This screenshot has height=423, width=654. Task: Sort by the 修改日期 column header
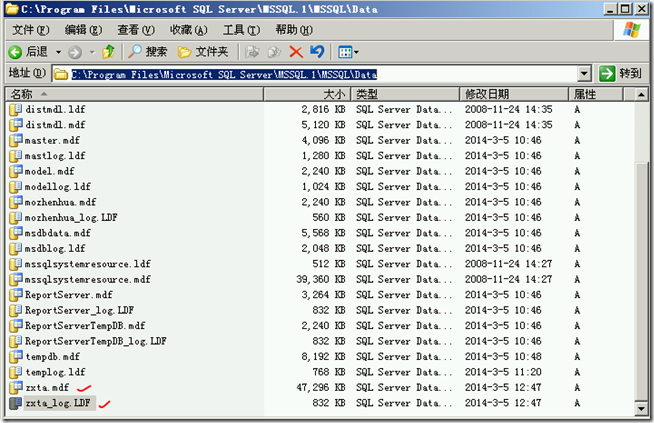514,94
